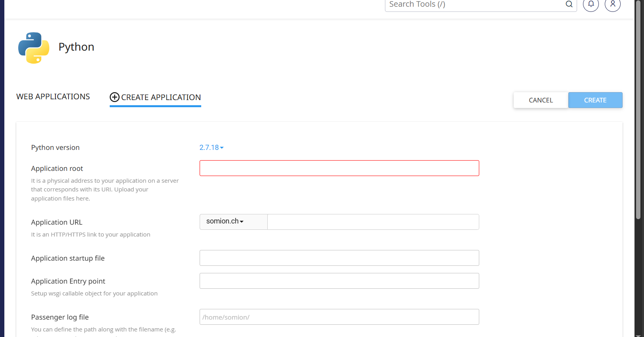
Task: Click the vertical page scrollbar thumb
Action: click(x=638, y=111)
